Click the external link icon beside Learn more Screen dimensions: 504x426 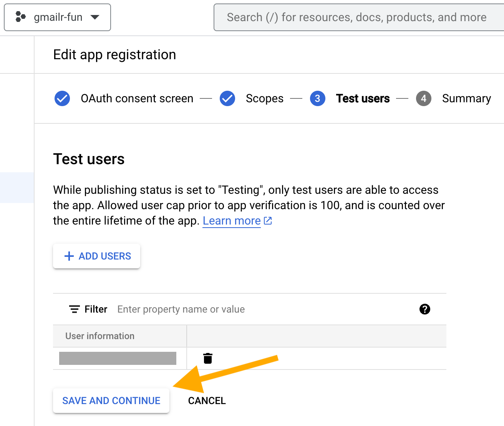coord(268,220)
